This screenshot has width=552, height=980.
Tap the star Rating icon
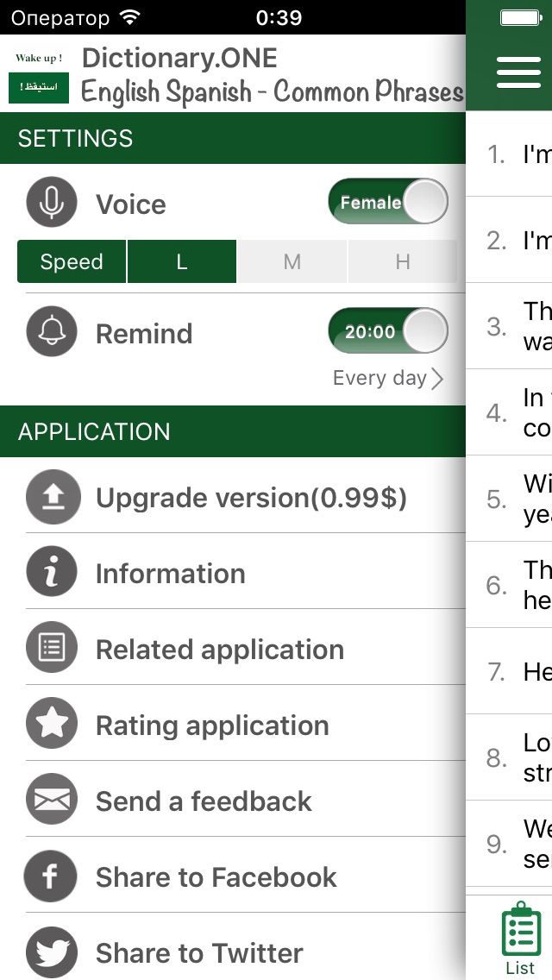(51, 724)
